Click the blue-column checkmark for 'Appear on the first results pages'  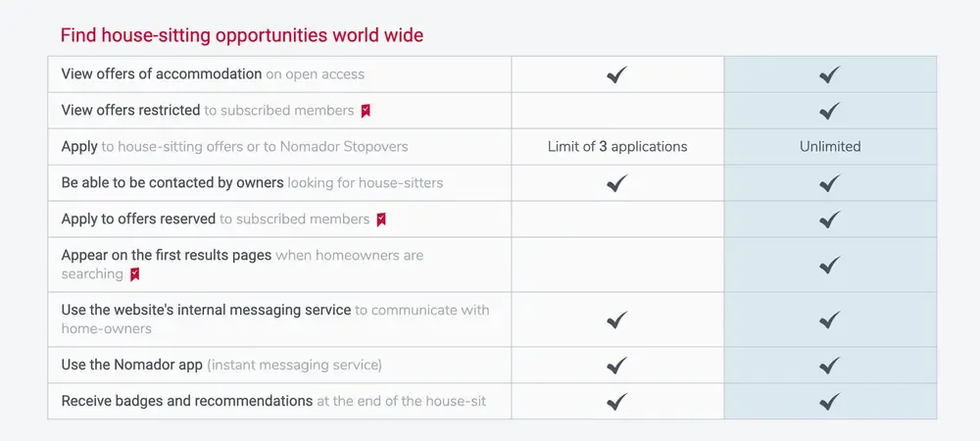pyautogui.click(x=830, y=265)
